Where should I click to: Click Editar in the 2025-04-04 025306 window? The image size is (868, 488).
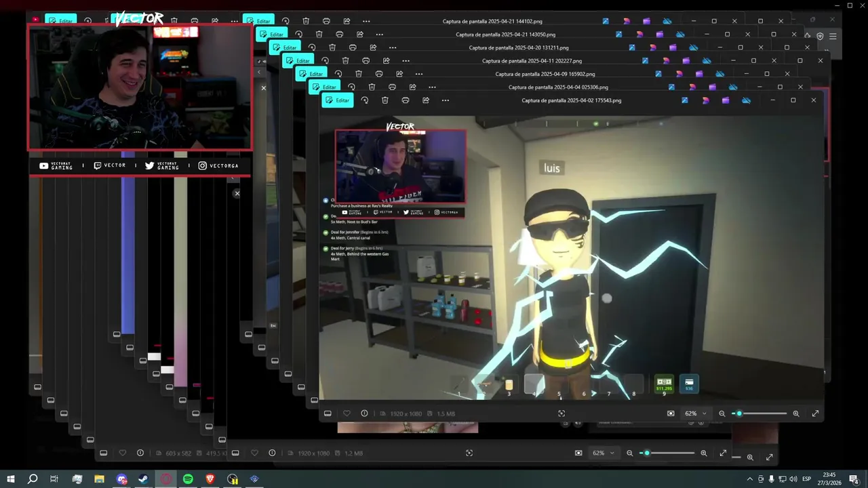coord(325,87)
